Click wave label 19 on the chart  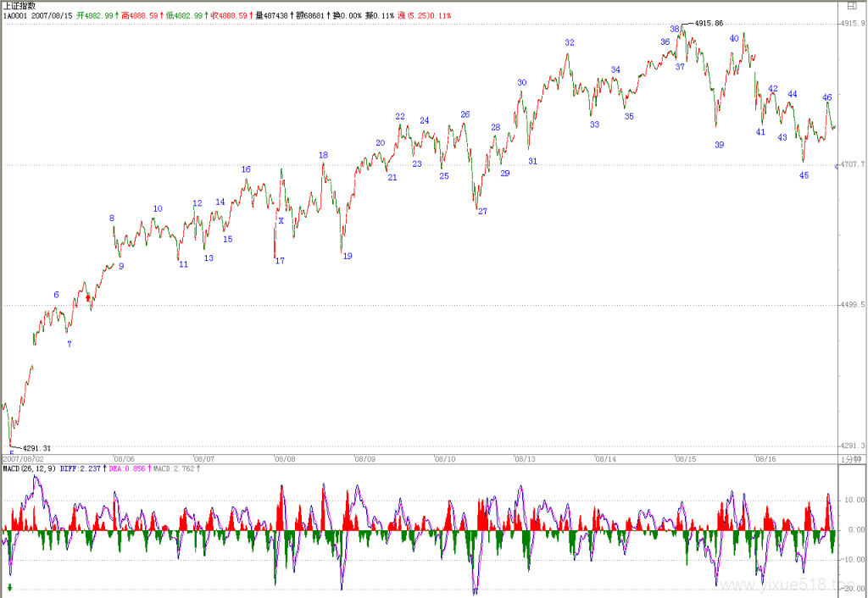[348, 256]
